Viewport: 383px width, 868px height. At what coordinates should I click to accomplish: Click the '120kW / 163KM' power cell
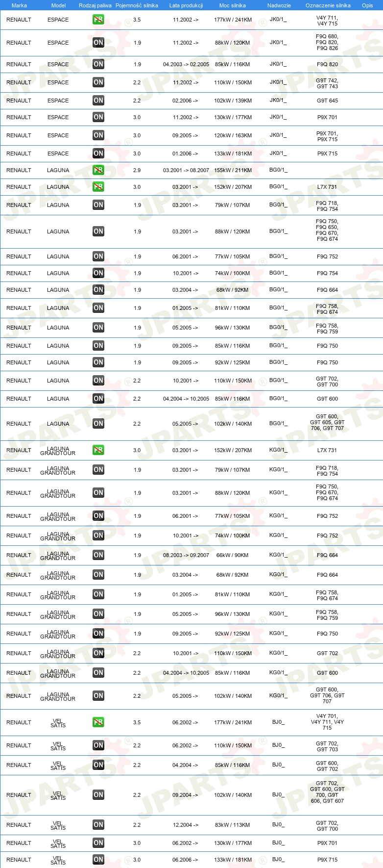click(x=233, y=135)
